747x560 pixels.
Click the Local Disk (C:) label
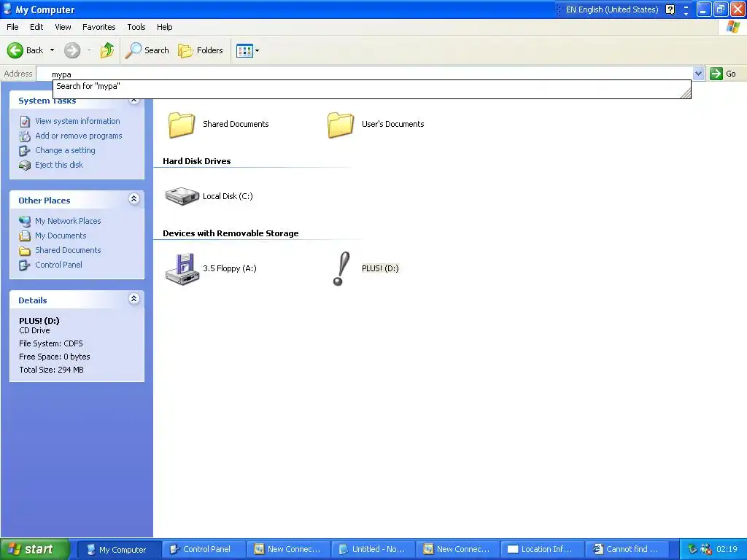pyautogui.click(x=228, y=196)
